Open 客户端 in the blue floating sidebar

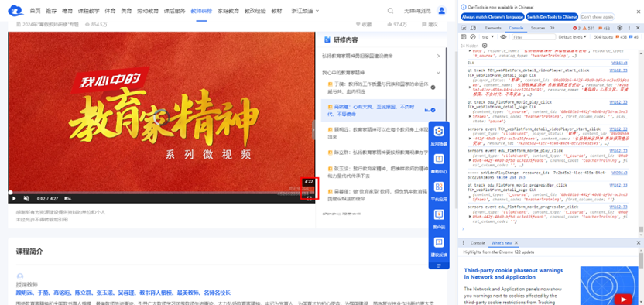(439, 219)
